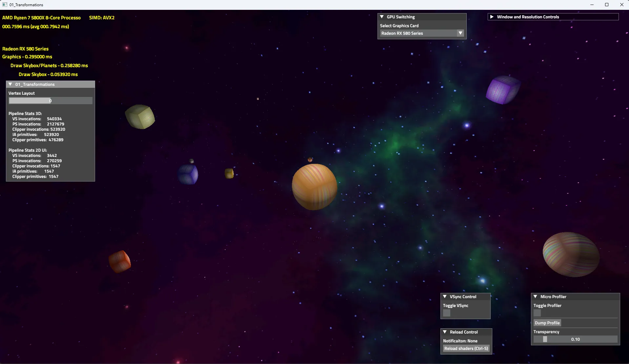Click the Micro Profiler panel collapse triangle icon
The height and width of the screenshot is (364, 629).
(536, 297)
